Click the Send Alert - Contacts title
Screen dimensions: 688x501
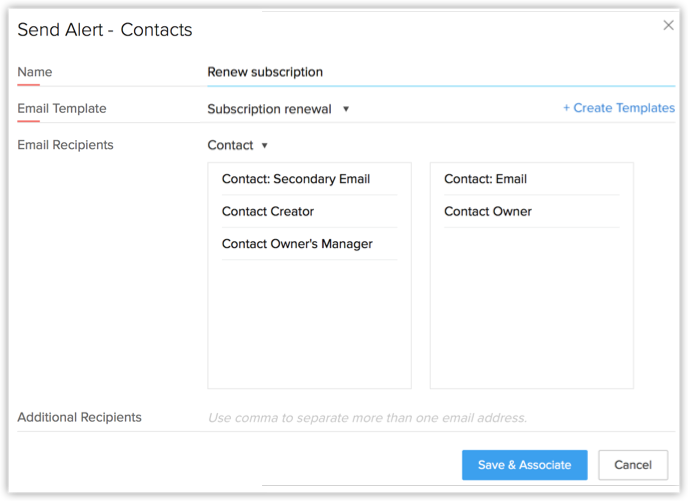pyautogui.click(x=105, y=30)
